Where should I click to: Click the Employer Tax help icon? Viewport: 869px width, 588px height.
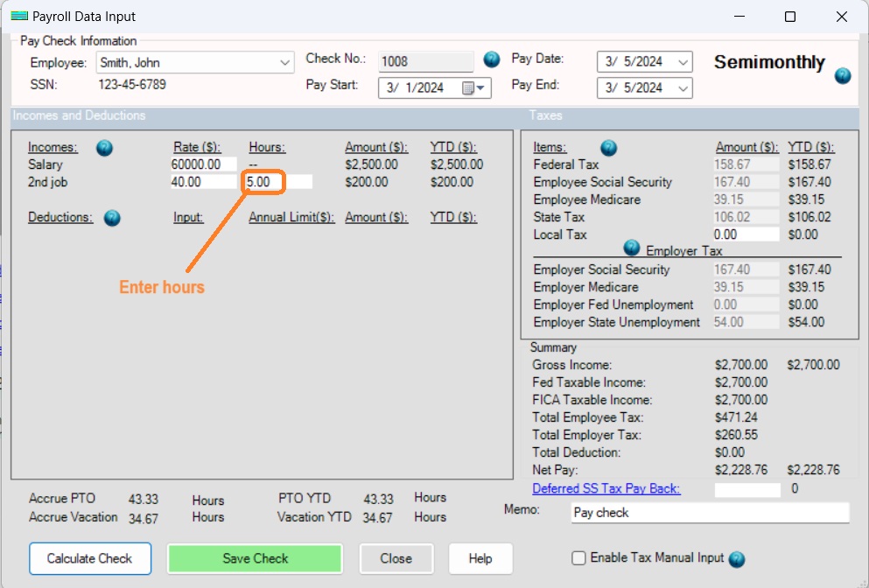pyautogui.click(x=632, y=248)
